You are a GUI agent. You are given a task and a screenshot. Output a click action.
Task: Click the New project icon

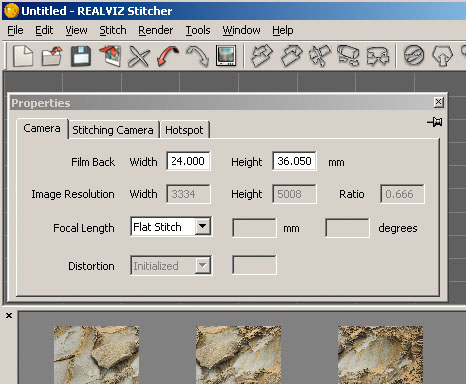click(23, 56)
